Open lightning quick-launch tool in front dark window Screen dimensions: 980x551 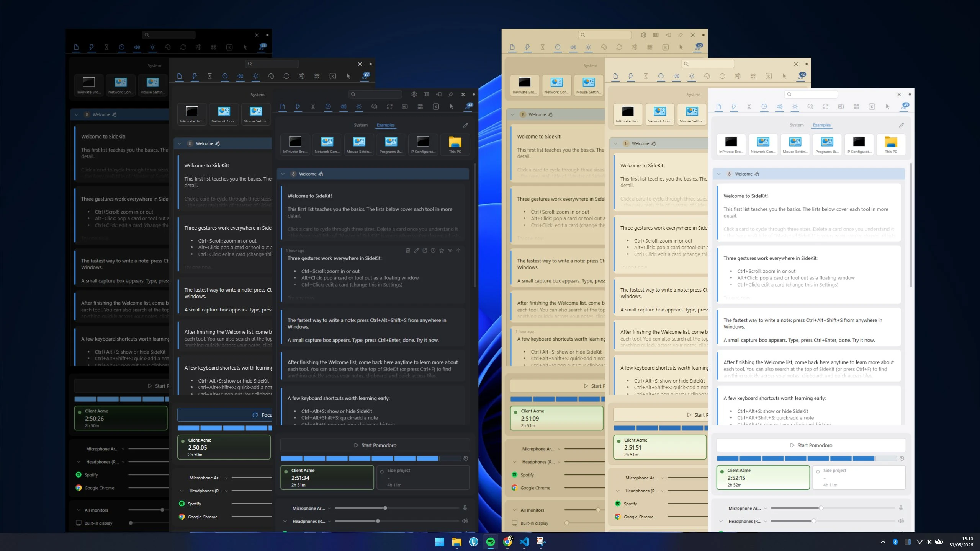[298, 107]
